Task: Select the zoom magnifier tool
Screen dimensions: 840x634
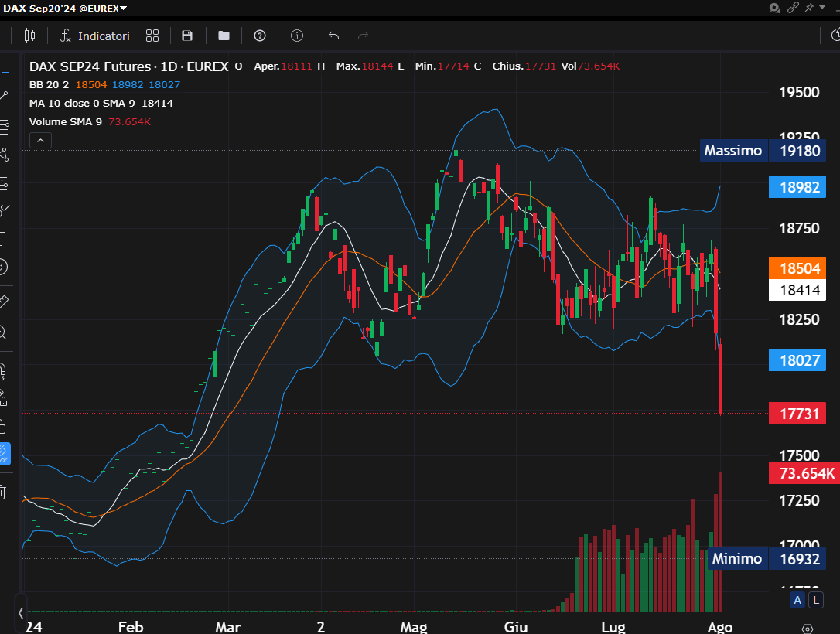Action: click(x=3, y=332)
